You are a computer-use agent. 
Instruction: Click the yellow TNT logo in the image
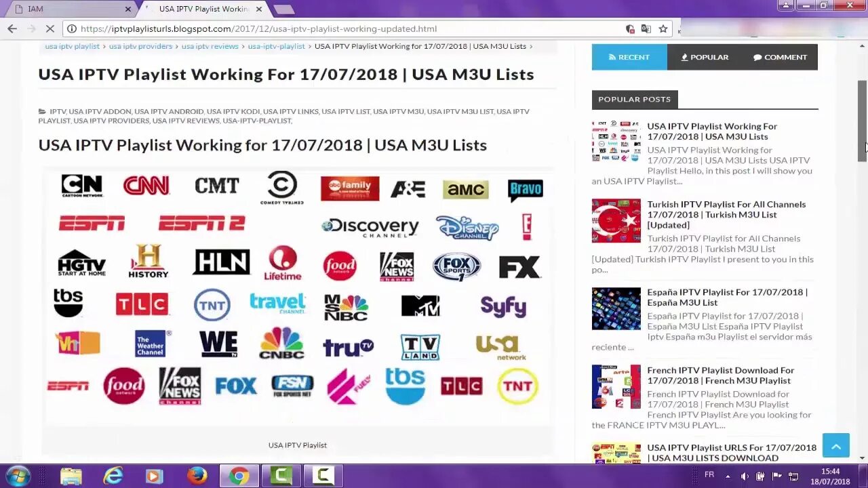click(x=517, y=386)
